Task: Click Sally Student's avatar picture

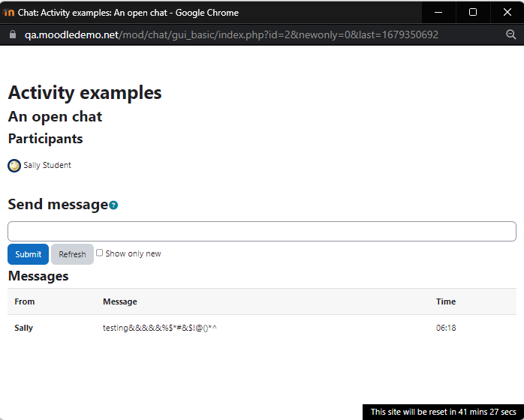Action: (14, 166)
